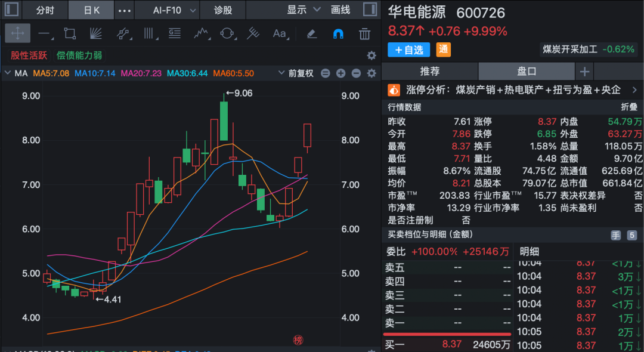Click the 华电能源 stock name title
644x352 pixels.
pyautogui.click(x=417, y=13)
